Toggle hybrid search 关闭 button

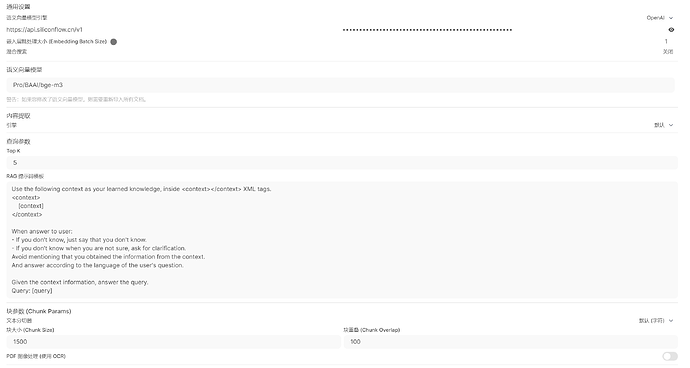668,52
